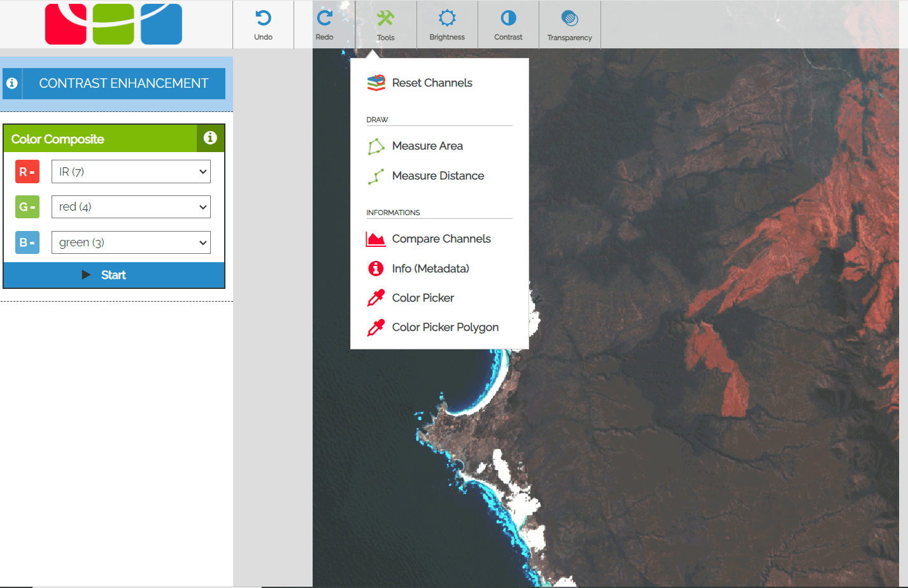Activate Color Picker Polygon tool
Viewport: 908px width, 588px height.
coord(445,327)
